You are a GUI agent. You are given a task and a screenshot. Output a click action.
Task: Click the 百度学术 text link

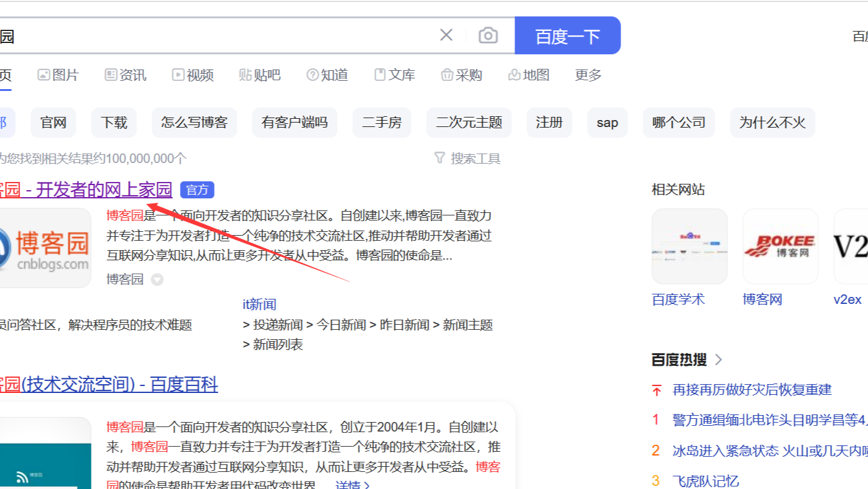pyautogui.click(x=678, y=299)
